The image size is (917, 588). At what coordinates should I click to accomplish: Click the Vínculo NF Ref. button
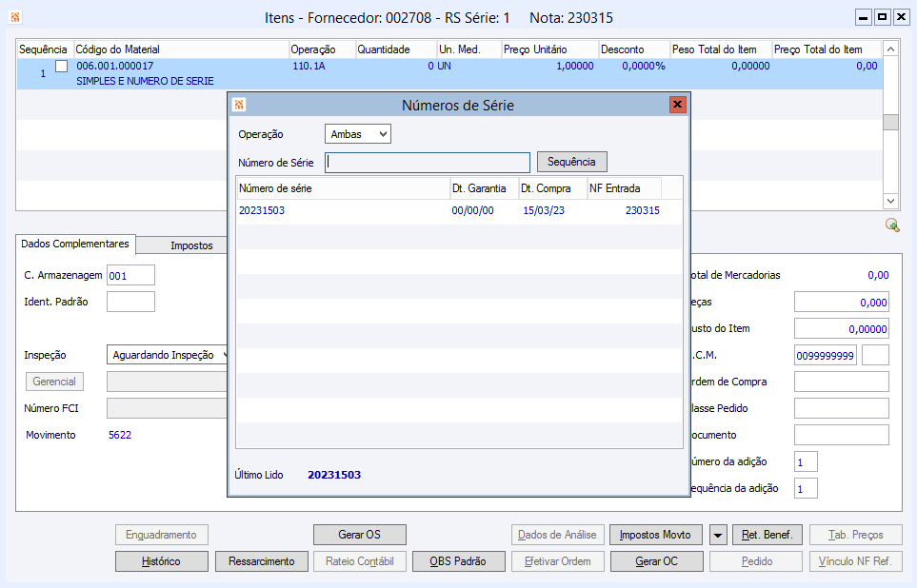pyautogui.click(x=856, y=561)
